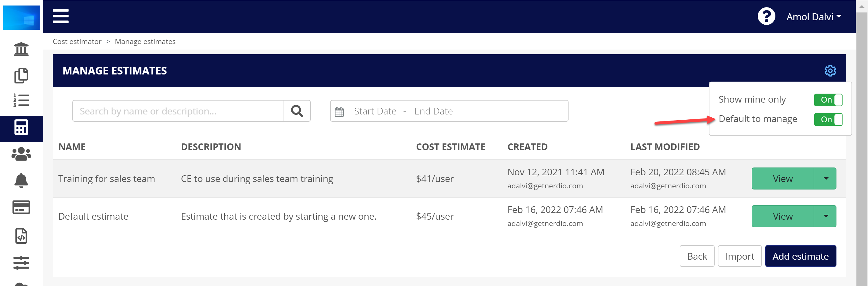Viewport: 868px width, 286px height.
Task: Expand the Amol Dalvi user menu
Action: click(x=813, y=17)
